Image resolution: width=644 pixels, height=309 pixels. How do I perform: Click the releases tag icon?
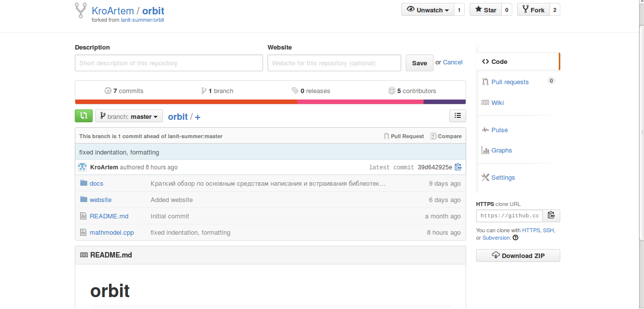[295, 91]
